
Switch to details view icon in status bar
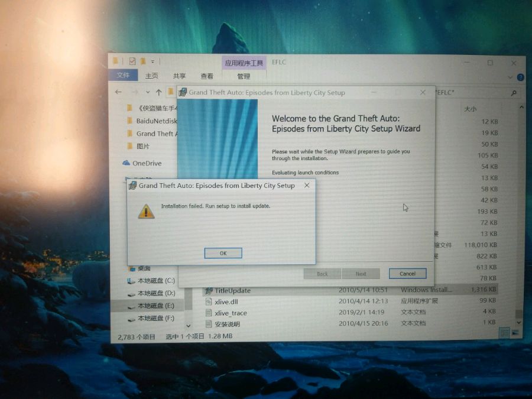[505, 333]
